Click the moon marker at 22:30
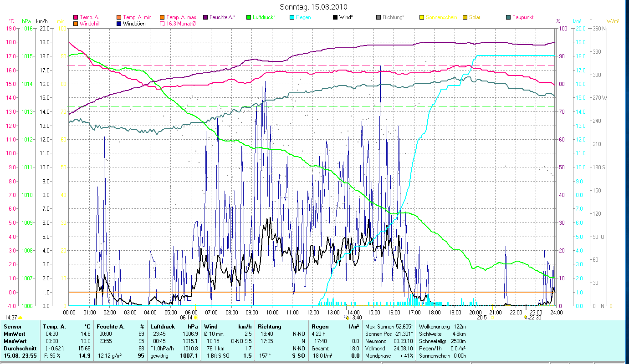This screenshot has width=629, height=364. point(526,317)
